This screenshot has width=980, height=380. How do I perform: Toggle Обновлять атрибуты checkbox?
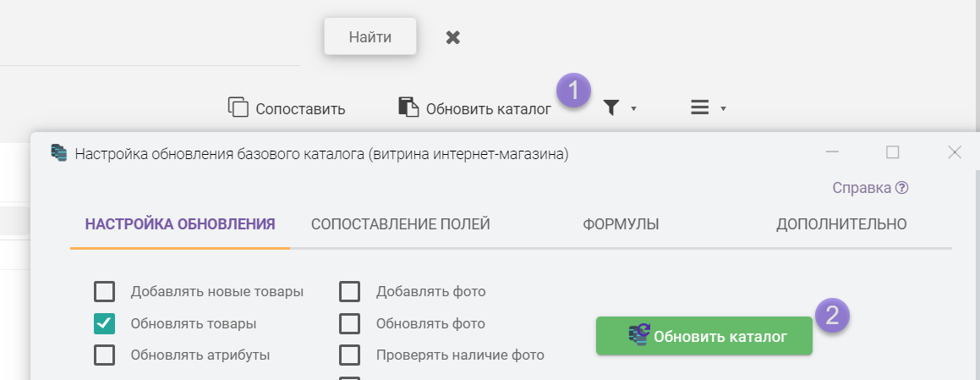coord(104,355)
